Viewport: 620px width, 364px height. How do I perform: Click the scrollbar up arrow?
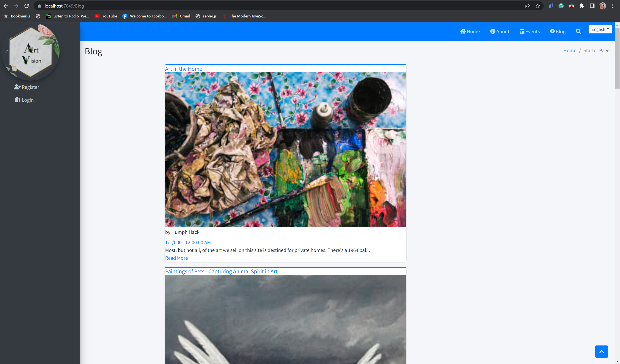pyautogui.click(x=617, y=25)
